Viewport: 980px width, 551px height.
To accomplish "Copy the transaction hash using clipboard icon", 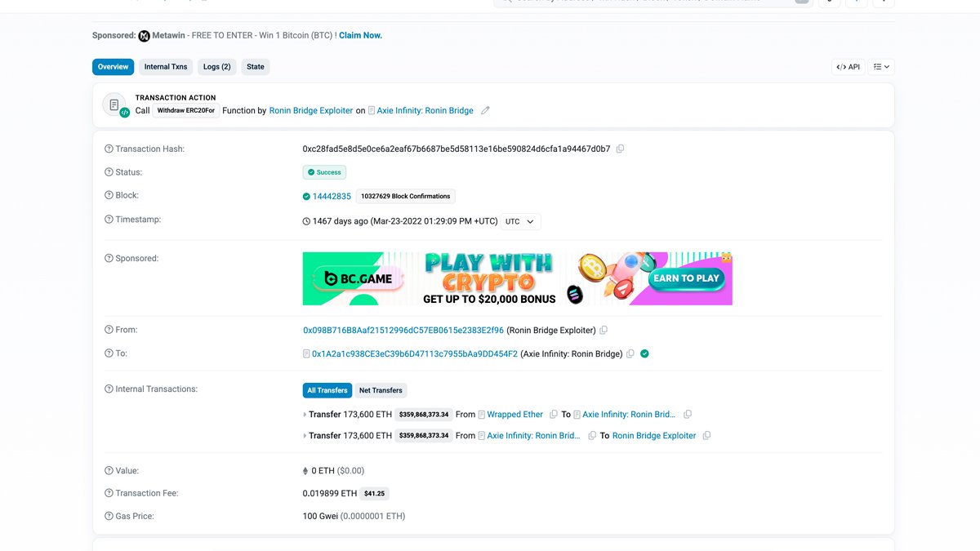I will (x=620, y=149).
